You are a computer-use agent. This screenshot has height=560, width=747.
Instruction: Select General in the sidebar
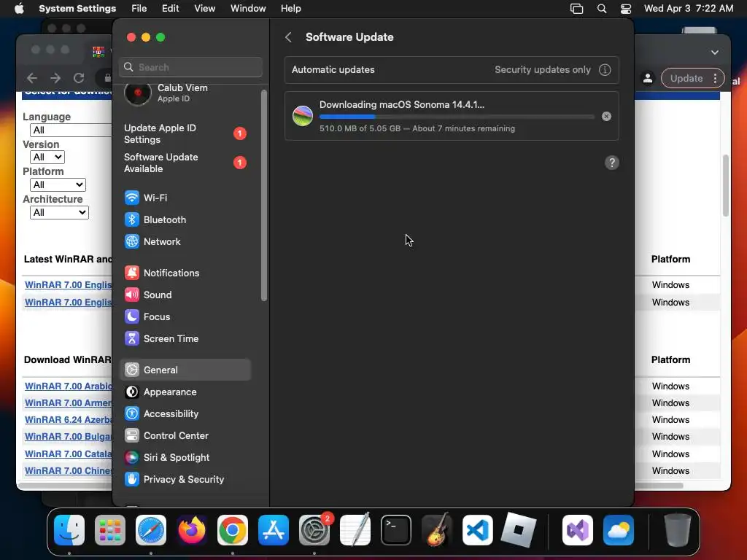[185, 370]
